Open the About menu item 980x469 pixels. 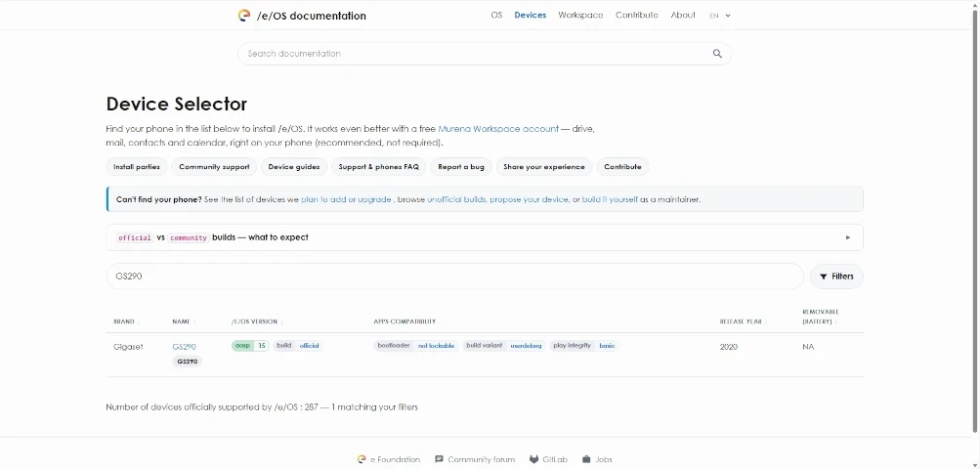(683, 15)
